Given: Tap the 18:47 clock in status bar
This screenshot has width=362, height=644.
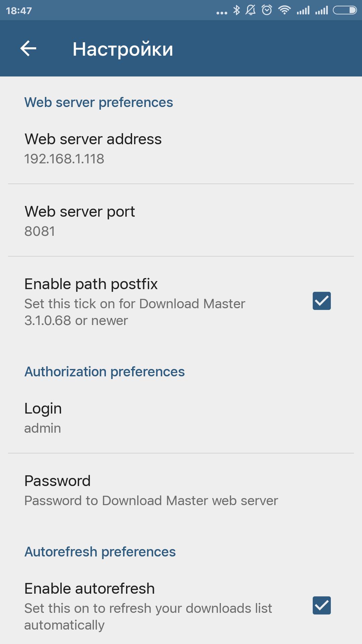Looking at the screenshot, I should (x=18, y=11).
